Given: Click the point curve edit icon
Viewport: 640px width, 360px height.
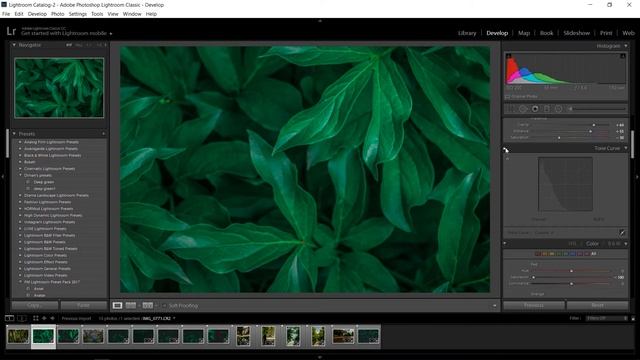Looking at the screenshot, I should (622, 233).
